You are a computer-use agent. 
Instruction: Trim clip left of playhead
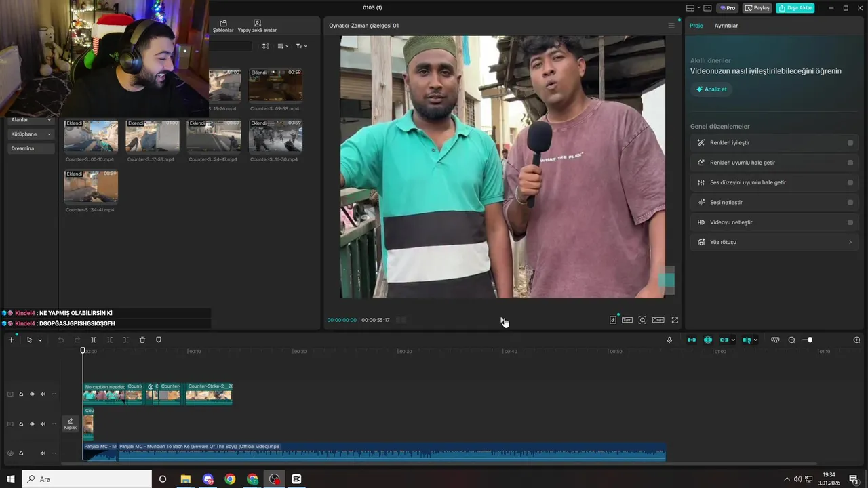[110, 340]
